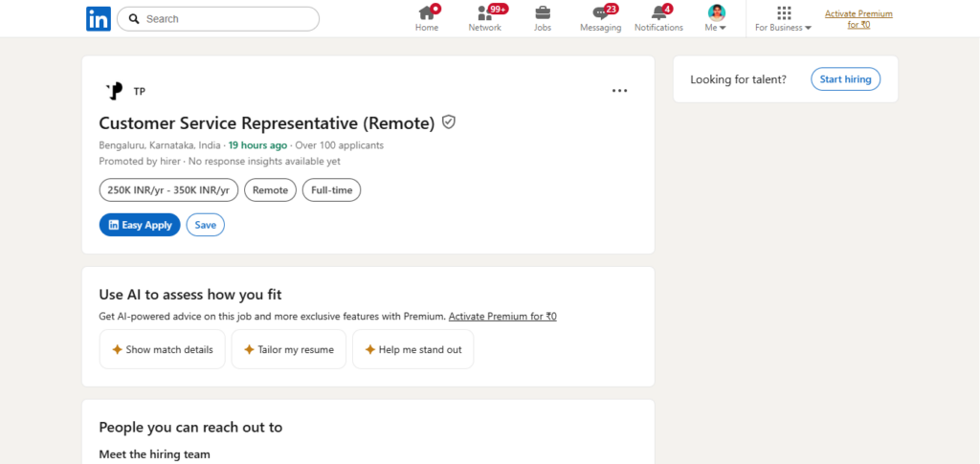The width and height of the screenshot is (980, 464).
Task: Click the Start hiring button
Action: point(846,79)
